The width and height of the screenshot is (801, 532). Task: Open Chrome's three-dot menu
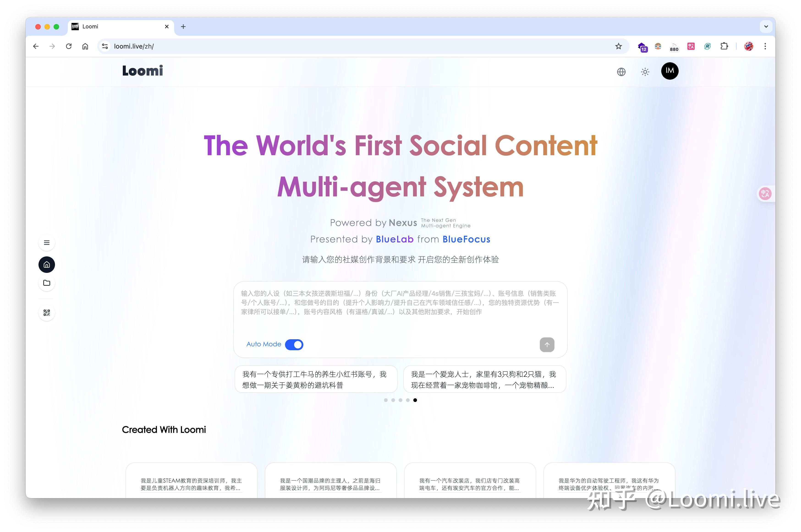coord(765,46)
